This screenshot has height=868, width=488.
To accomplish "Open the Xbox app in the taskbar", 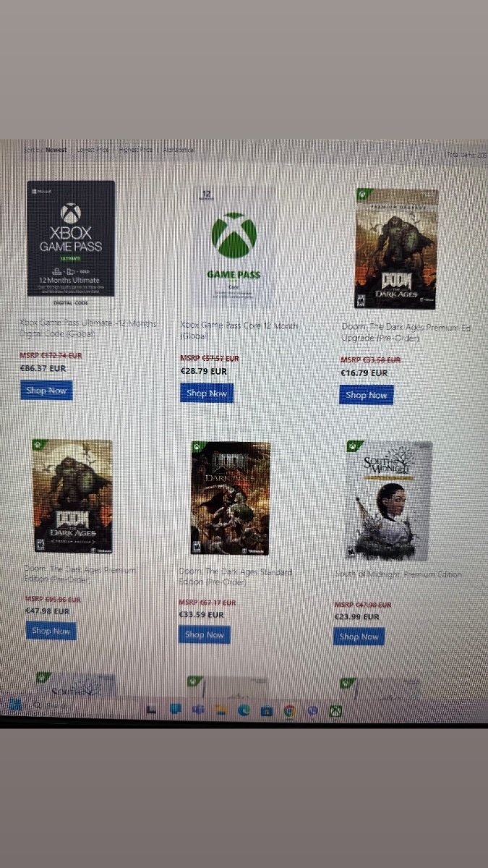I will coord(335,711).
